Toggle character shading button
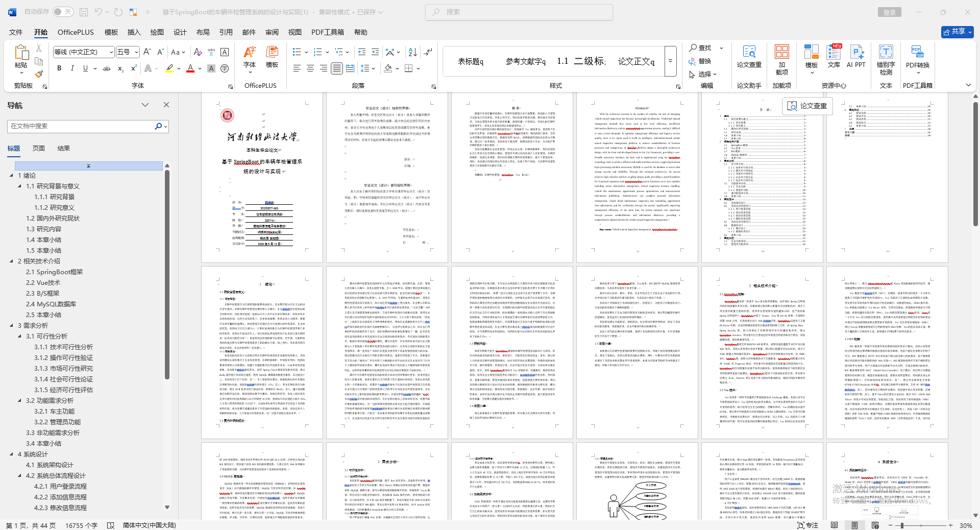This screenshot has width=980, height=530. click(x=211, y=68)
